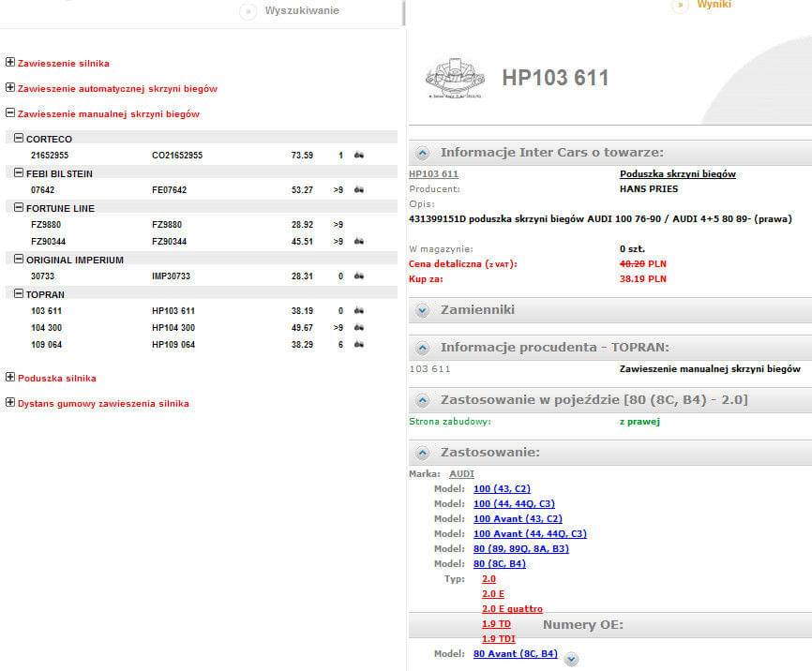Click binoculars icon for FZ90344 row
Screen dimensions: 812x671
pos(359,241)
